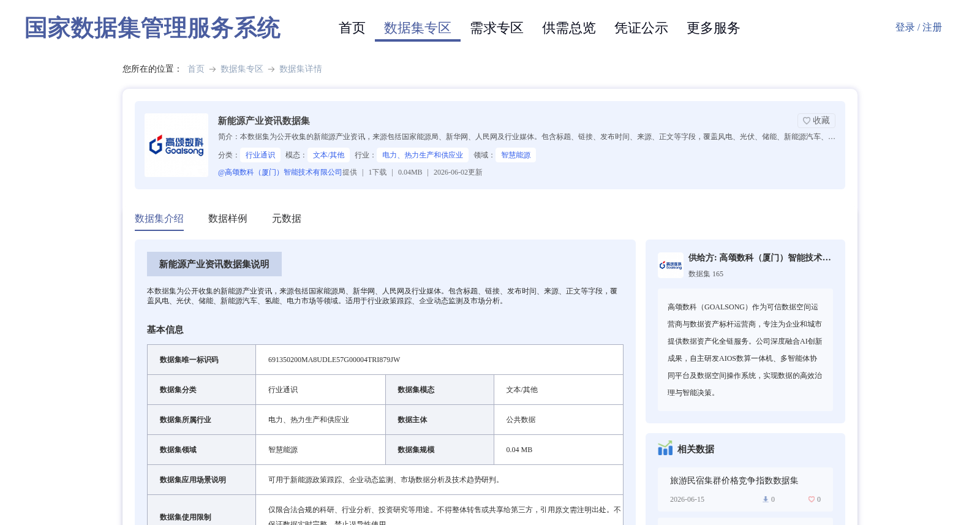980x525 pixels.
Task: Open the 凭证公示 navigation menu
Action: tap(641, 28)
